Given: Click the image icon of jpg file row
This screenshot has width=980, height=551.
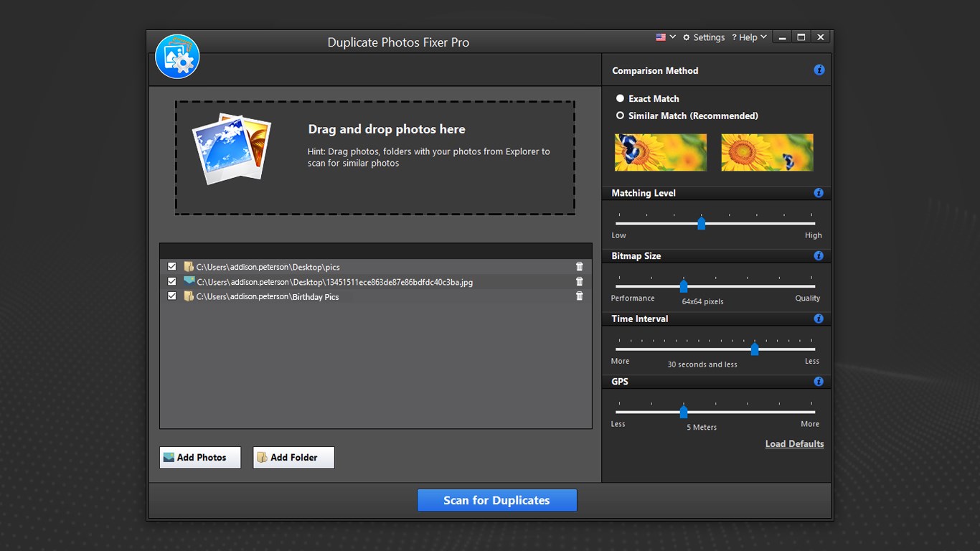Looking at the screenshot, I should pos(189,281).
